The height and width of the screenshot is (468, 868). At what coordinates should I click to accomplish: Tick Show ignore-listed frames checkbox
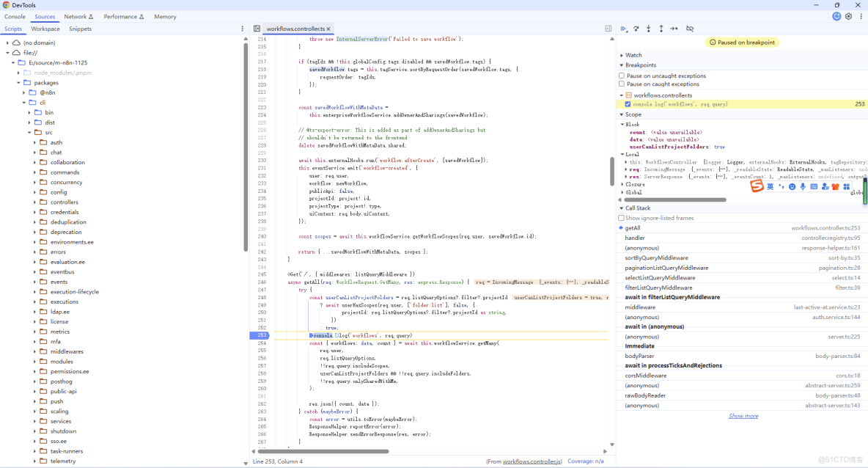(x=622, y=218)
